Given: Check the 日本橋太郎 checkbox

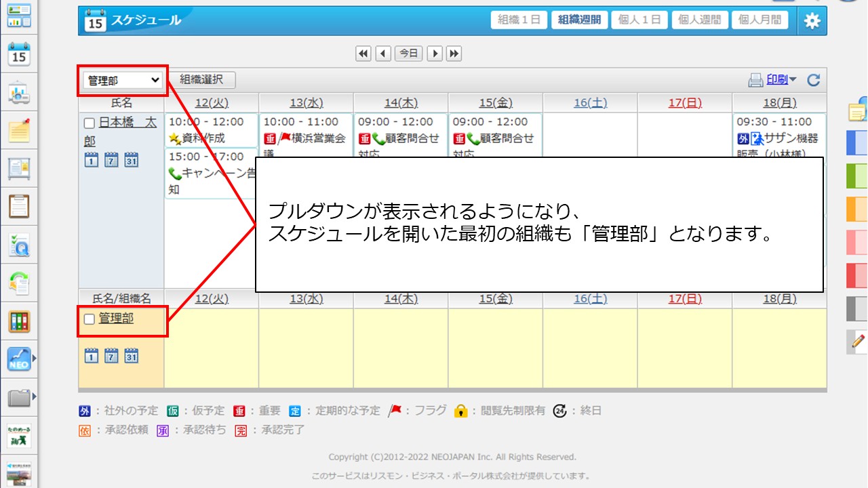Looking at the screenshot, I should [89, 123].
